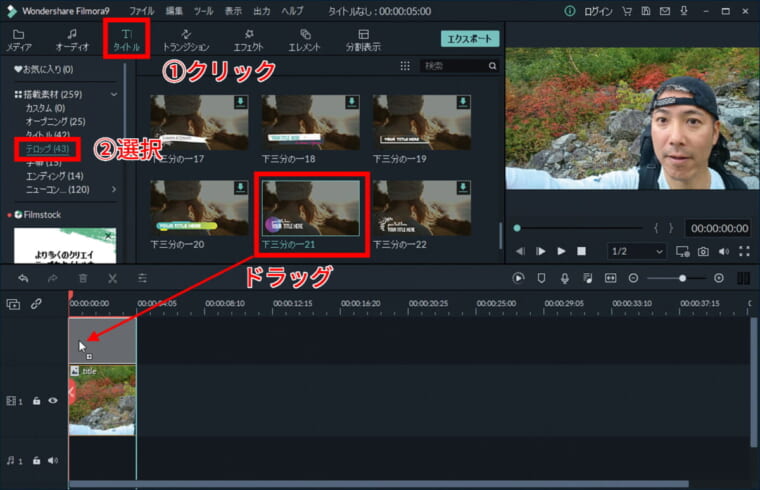
Task: Adjust preview volume speaker icon
Action: tap(724, 251)
